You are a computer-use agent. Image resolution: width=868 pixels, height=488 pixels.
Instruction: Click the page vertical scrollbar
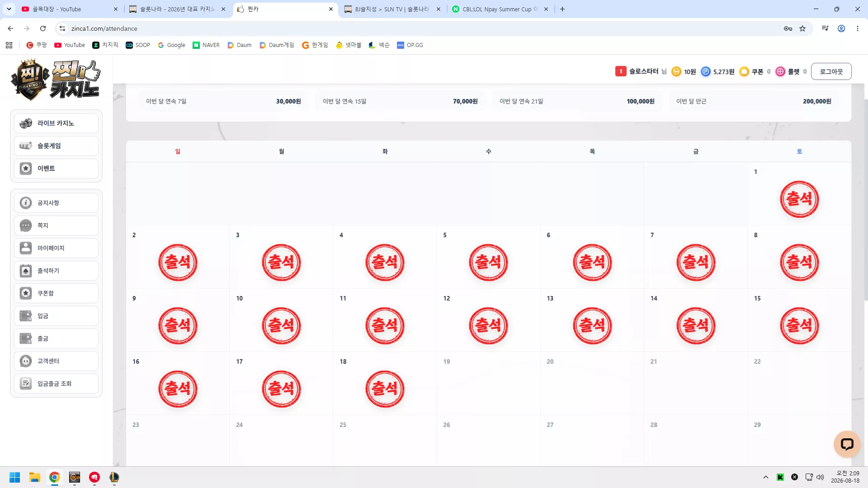pyautogui.click(x=865, y=199)
